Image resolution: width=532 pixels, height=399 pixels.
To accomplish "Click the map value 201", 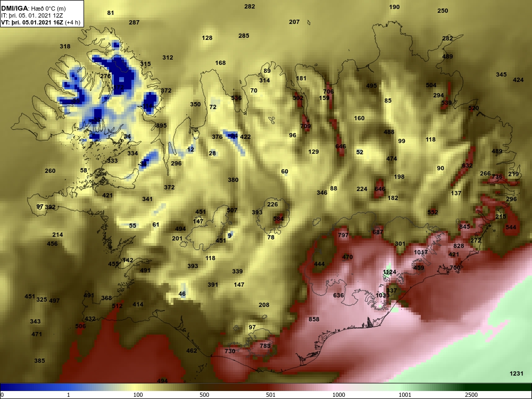I will point(177,238).
